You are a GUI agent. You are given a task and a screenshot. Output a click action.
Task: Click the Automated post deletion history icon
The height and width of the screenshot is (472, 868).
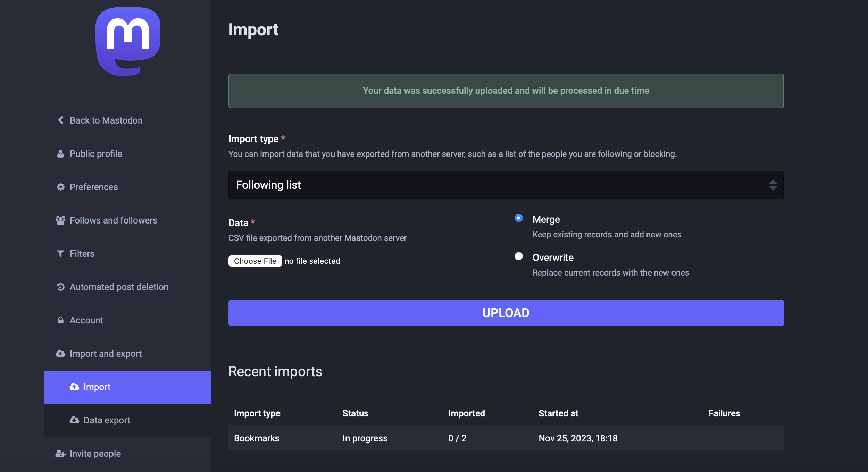click(60, 287)
